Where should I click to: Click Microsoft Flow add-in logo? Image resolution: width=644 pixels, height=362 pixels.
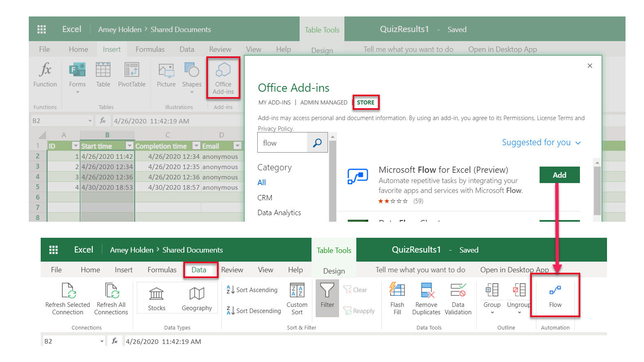(358, 176)
